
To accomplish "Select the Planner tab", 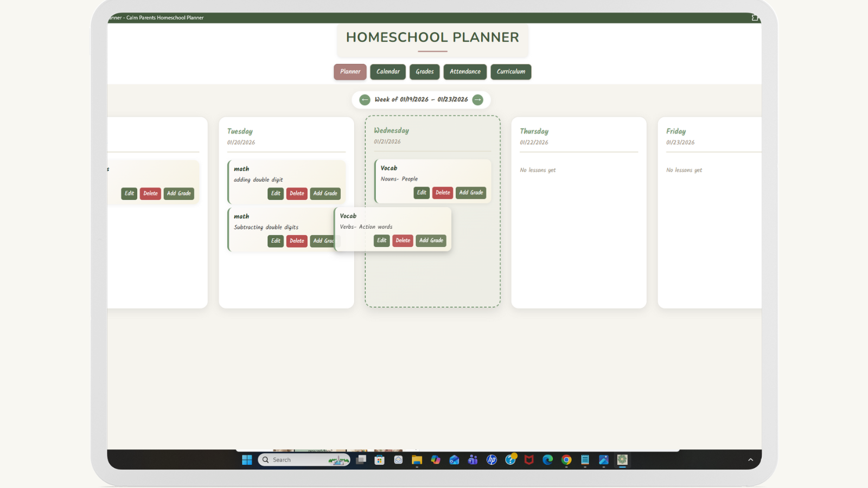I will tap(350, 72).
